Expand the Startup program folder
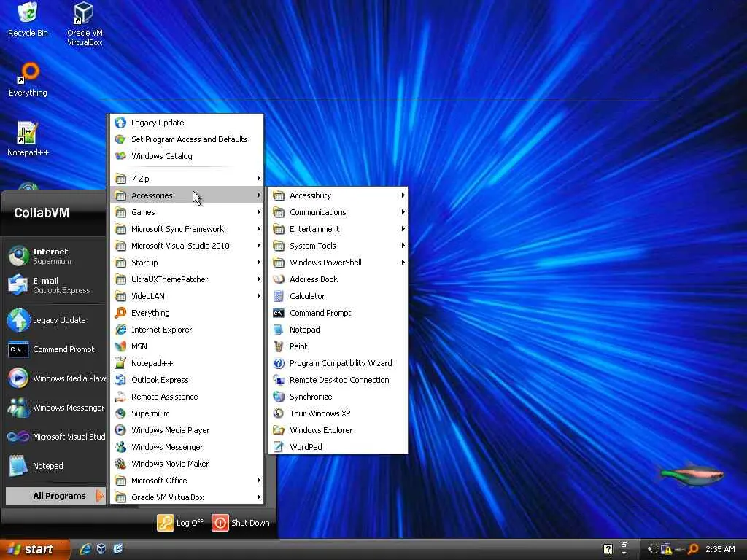The image size is (747, 560). (187, 262)
